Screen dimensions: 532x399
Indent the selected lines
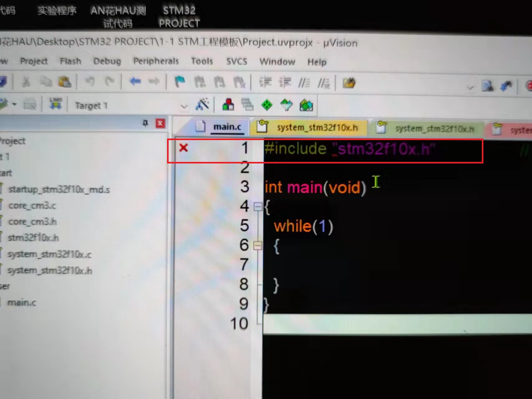pyautogui.click(x=266, y=82)
